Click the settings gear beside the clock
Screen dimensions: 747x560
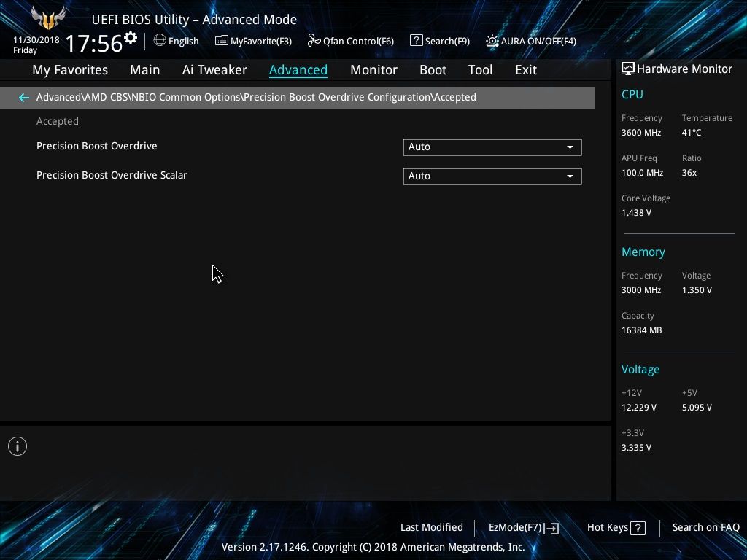131,38
